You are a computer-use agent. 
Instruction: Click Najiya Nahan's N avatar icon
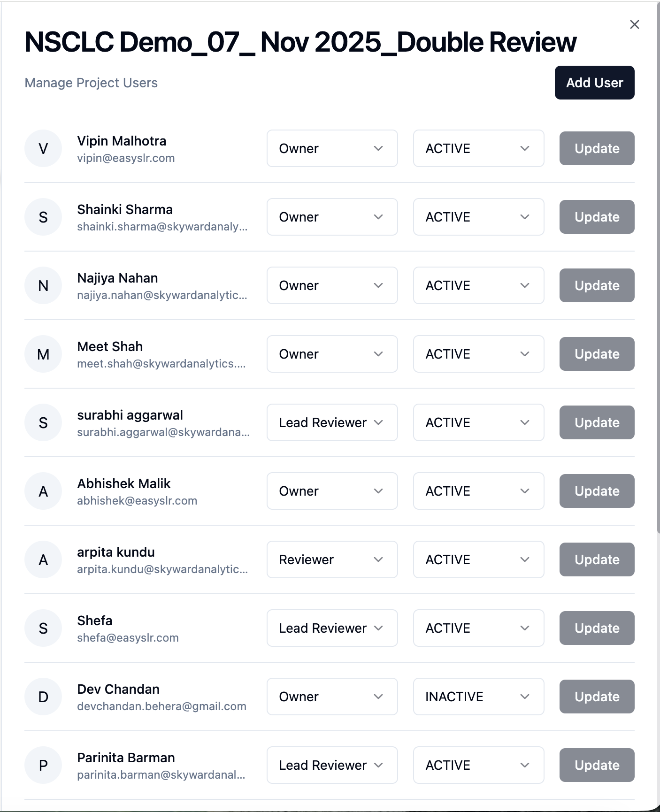(x=43, y=286)
